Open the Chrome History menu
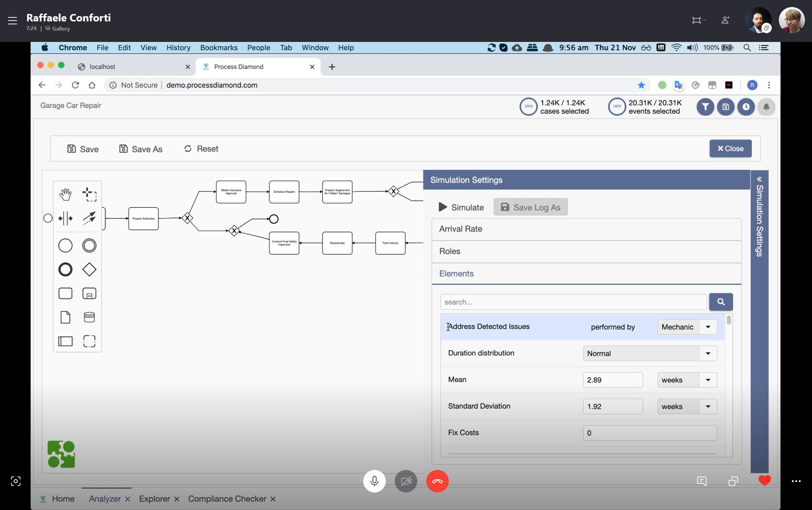Screen dimensions: 812x510 178,48
